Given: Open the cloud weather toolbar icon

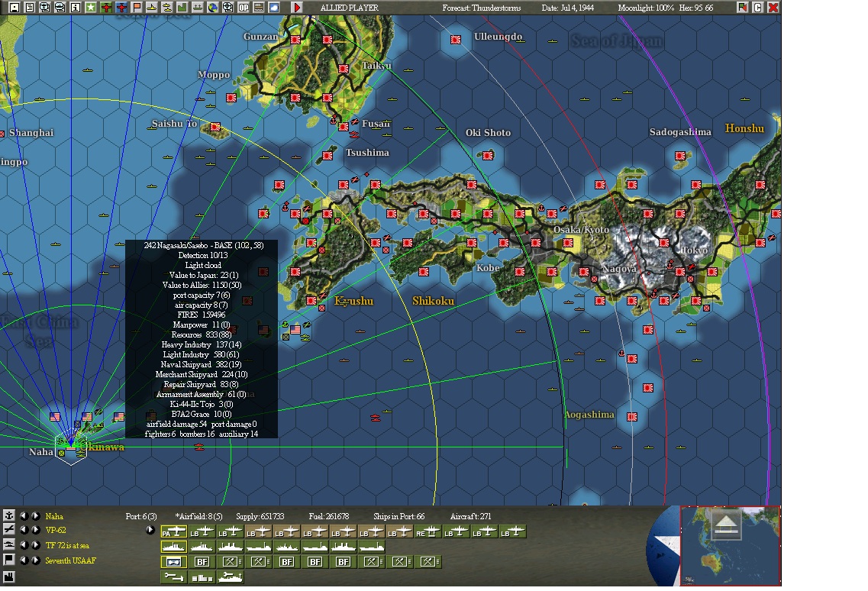Looking at the screenshot, I should click(273, 7).
